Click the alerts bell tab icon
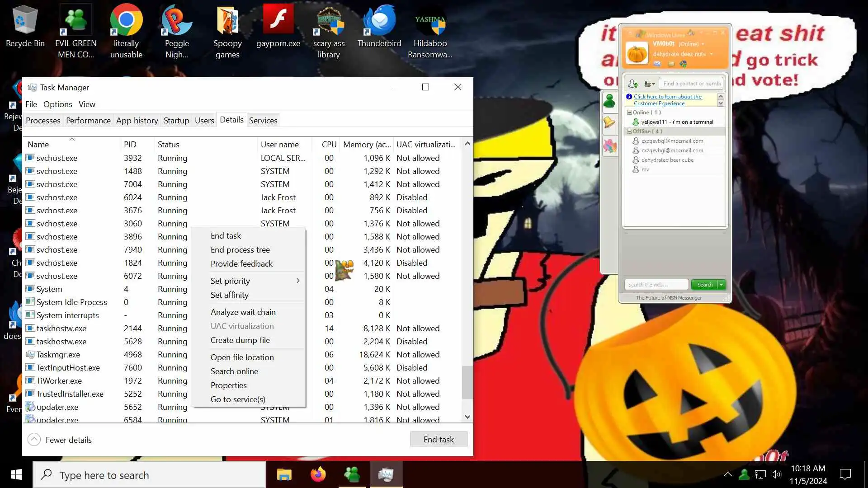This screenshot has width=868, height=488. coord(609,122)
